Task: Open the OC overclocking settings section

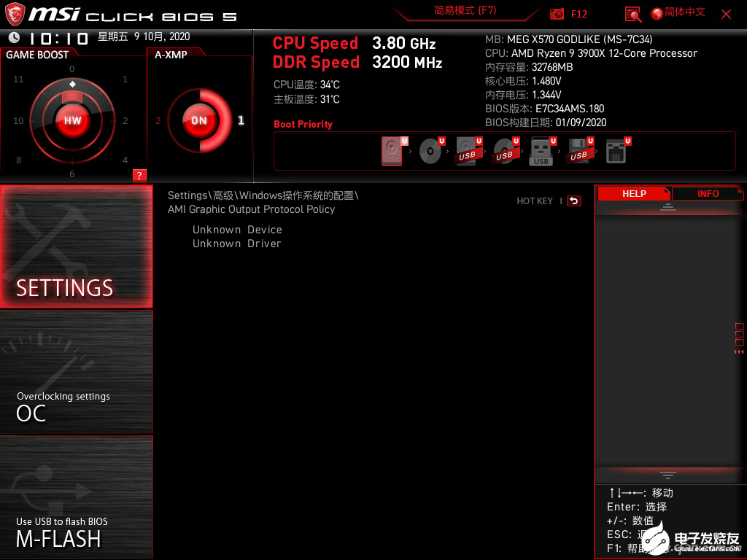Action: [x=76, y=372]
